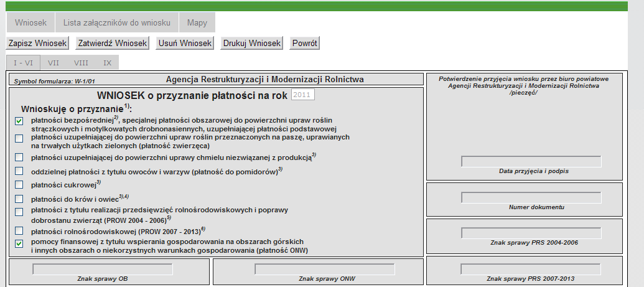
Task: Click the Powrót button
Action: point(305,43)
